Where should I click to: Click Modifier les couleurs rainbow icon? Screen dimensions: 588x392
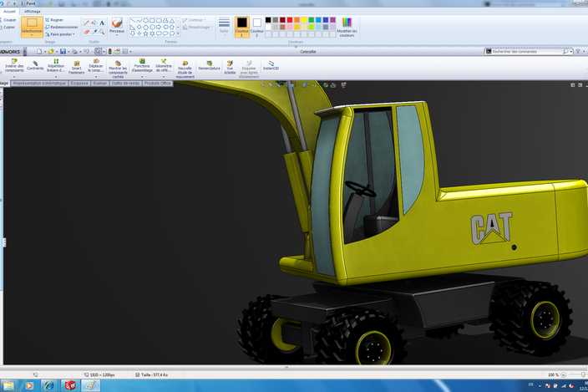click(347, 27)
